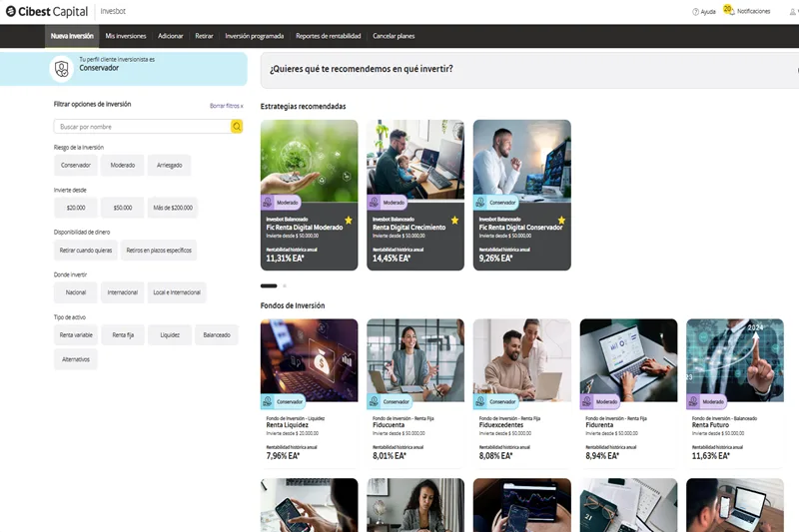This screenshot has width=799, height=532.
Task: Go to second carousel page dot
Action: point(284,286)
